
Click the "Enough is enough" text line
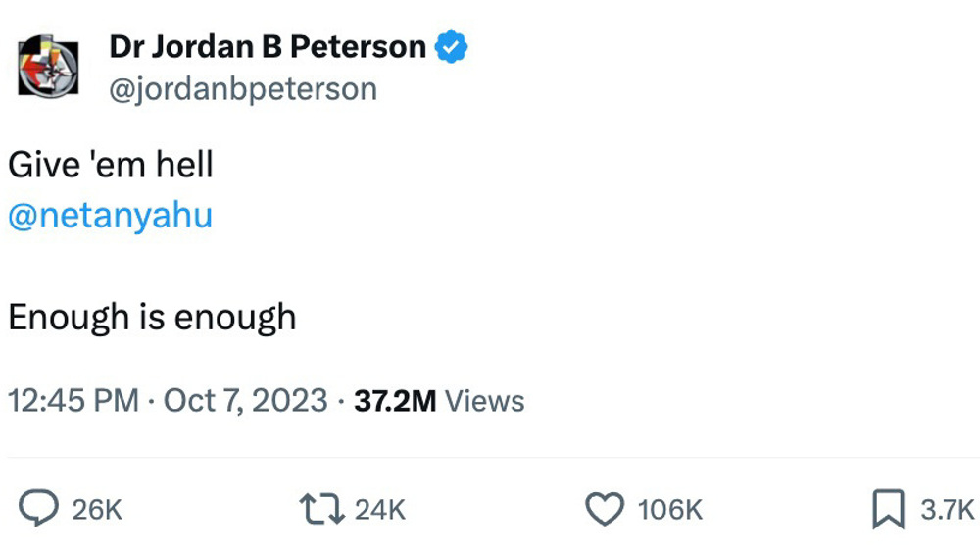[152, 318]
